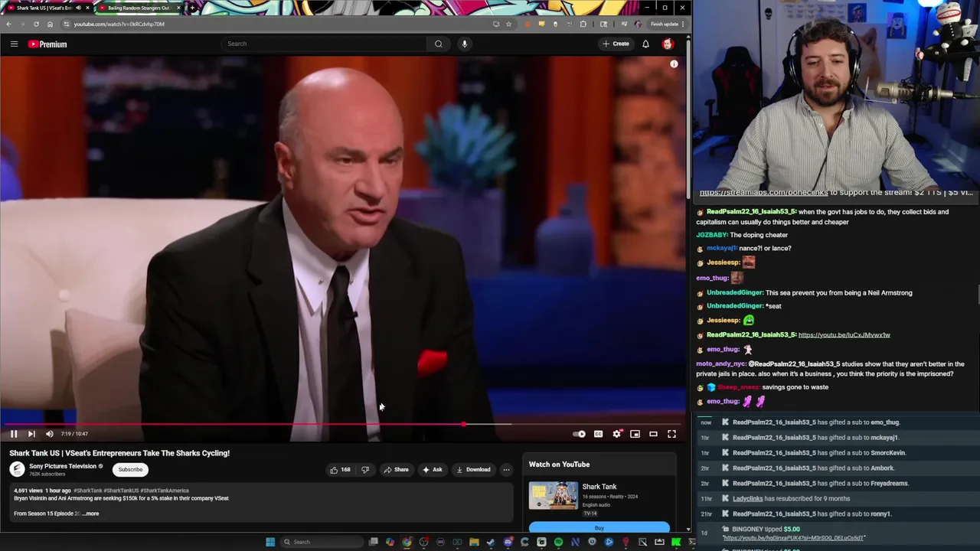Viewport: 980px width, 551px height.
Task: Open the player settings gear
Action: (x=617, y=434)
